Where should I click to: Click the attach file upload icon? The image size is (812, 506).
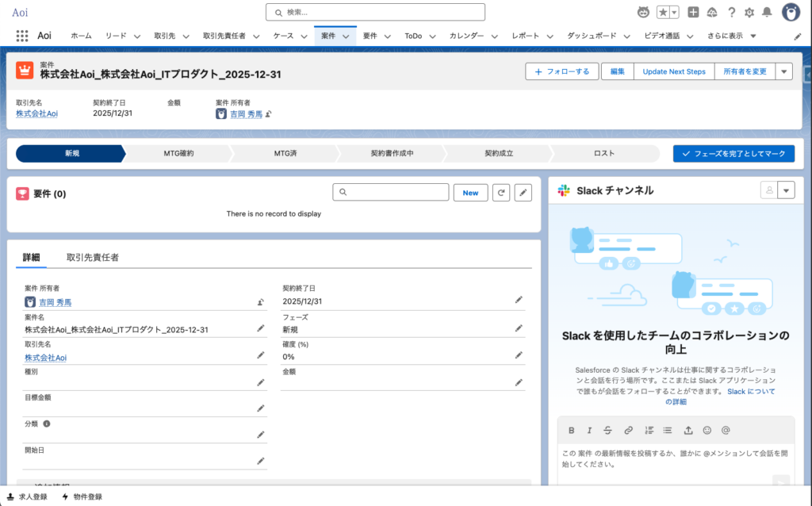pyautogui.click(x=688, y=430)
